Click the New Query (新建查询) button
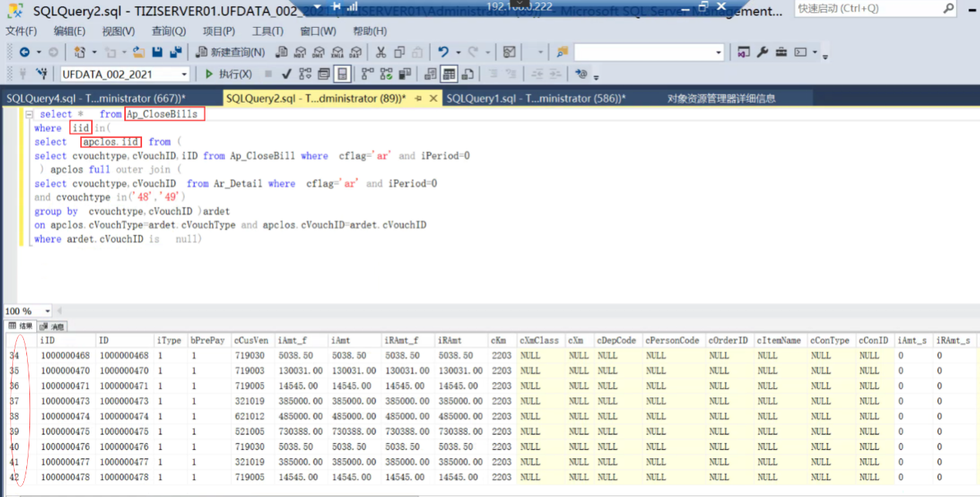980x497 pixels. [230, 52]
